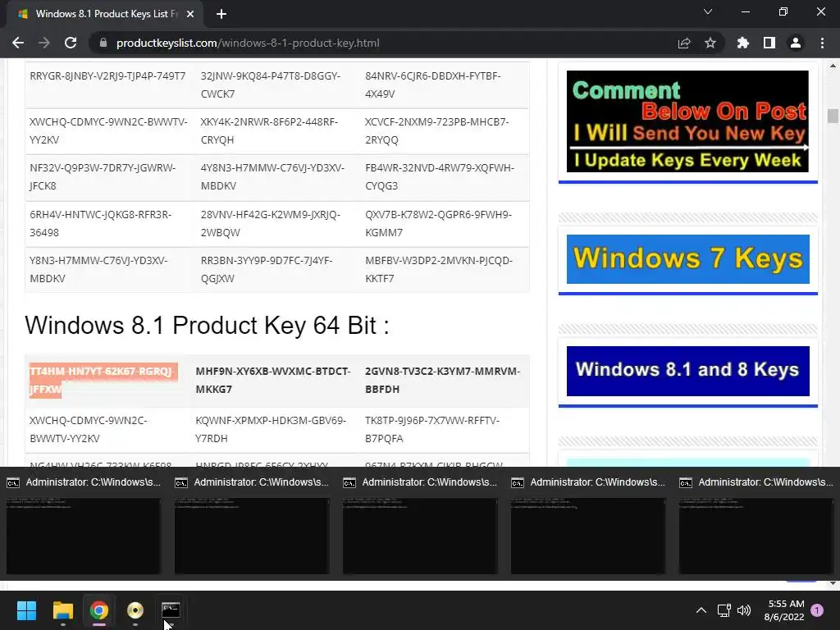
Task: Bookmark this page with the star
Action: click(710, 43)
